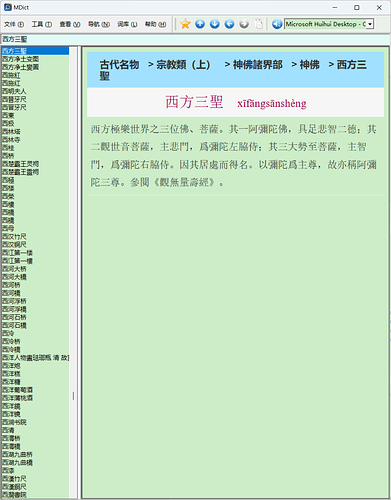391x500 pixels.
Task: Go to previous entry with up arrow
Action: [200, 24]
